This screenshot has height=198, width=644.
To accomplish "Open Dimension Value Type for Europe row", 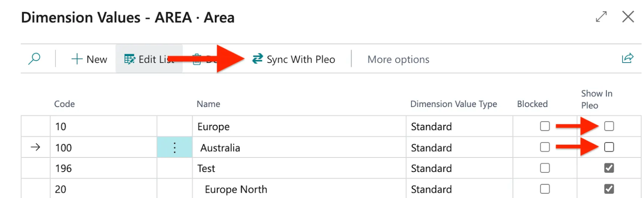I will point(459,126).
